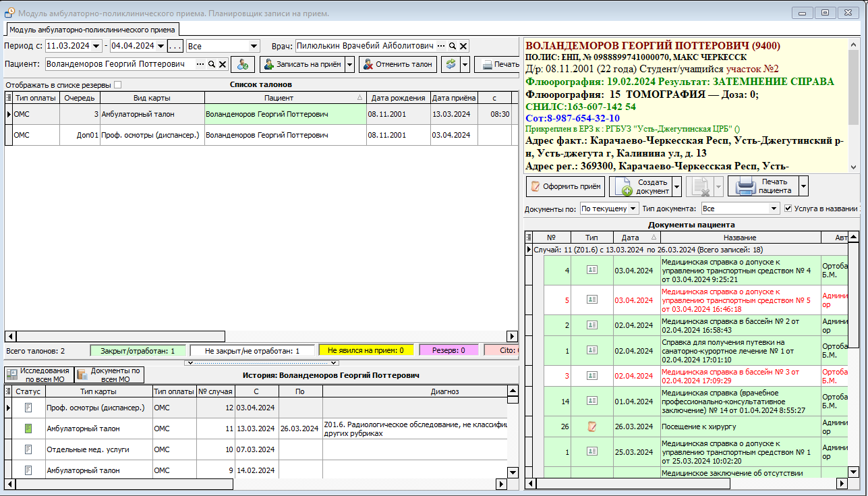Screen dimensions: 868x496
Task: Click the green status icon for case 11
Action: point(28,429)
